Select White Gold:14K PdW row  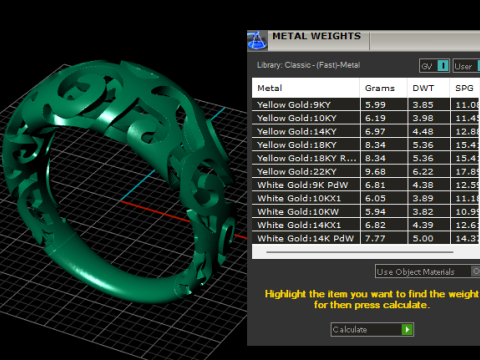(366, 238)
